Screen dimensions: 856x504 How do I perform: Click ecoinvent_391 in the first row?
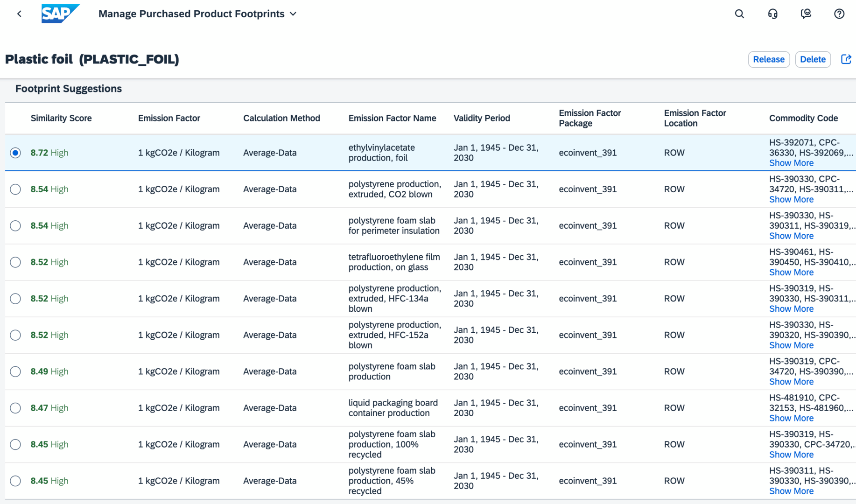588,153
